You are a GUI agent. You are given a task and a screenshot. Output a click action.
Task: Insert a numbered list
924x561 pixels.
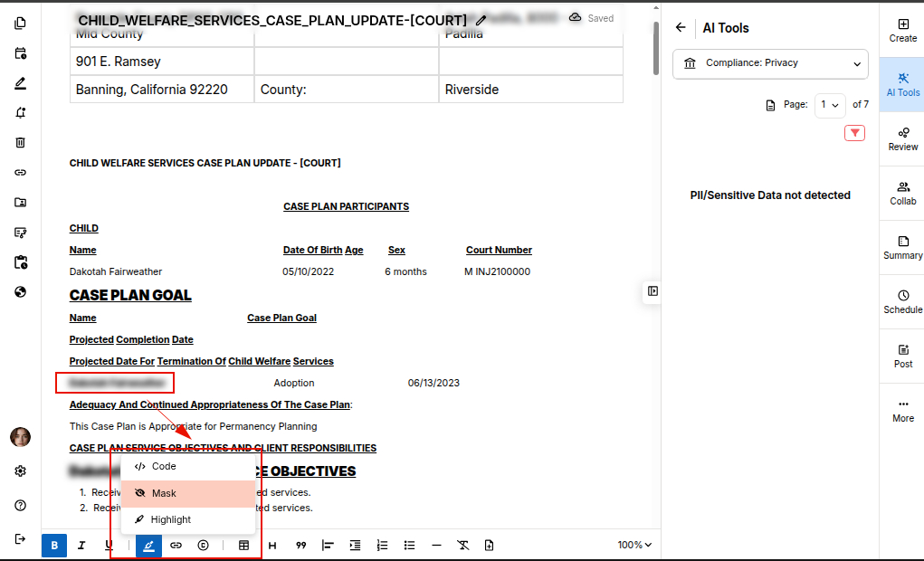(x=382, y=546)
